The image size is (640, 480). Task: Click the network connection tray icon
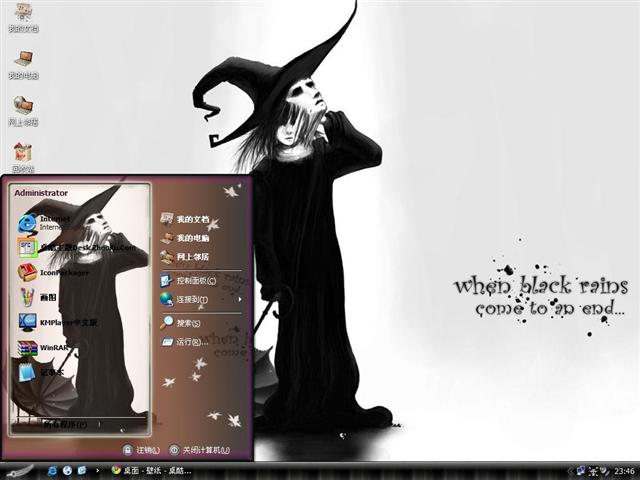click(581, 471)
